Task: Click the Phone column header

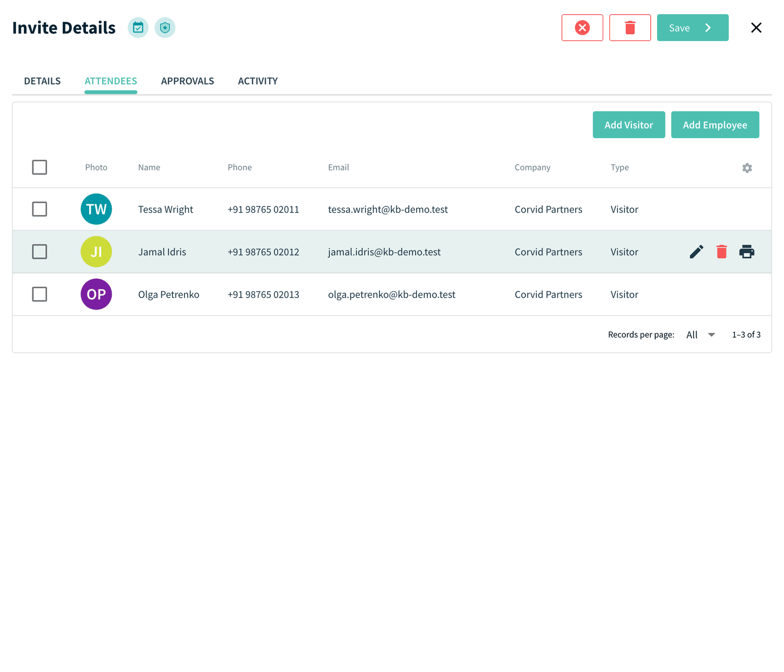Action: coord(240,167)
